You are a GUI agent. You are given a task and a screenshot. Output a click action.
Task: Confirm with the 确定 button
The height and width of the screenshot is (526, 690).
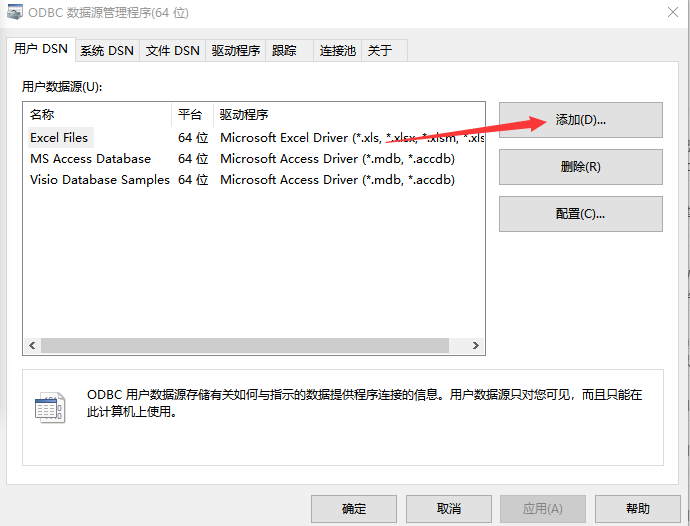point(354,508)
